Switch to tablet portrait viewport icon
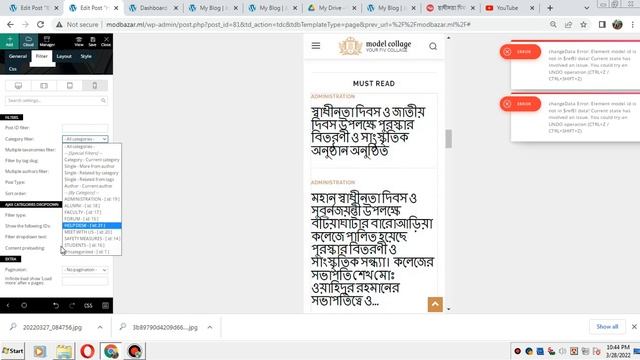Viewport: 640px width, 360px height. (69, 85)
